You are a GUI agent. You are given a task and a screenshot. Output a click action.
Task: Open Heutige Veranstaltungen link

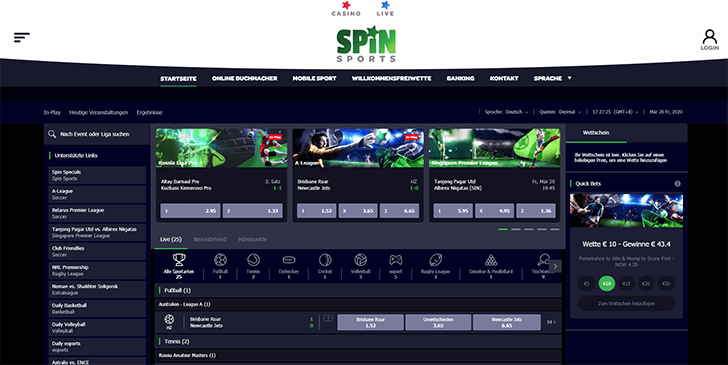click(x=98, y=112)
